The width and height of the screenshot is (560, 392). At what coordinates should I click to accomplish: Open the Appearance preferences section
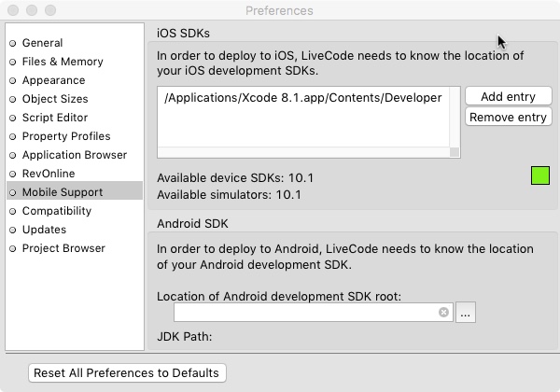point(53,80)
